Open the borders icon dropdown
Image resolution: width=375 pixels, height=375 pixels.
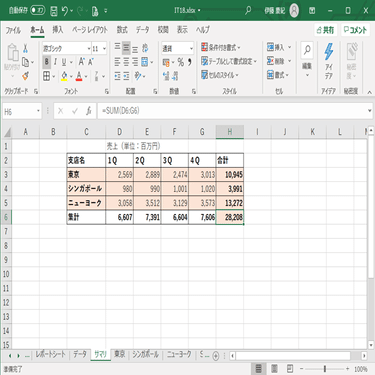pyautogui.click(x=53, y=77)
